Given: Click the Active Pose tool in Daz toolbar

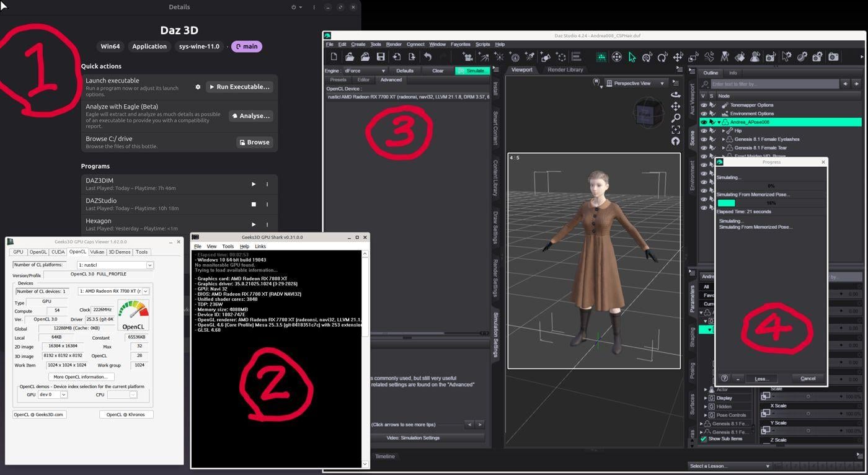Looking at the screenshot, I should tap(709, 57).
